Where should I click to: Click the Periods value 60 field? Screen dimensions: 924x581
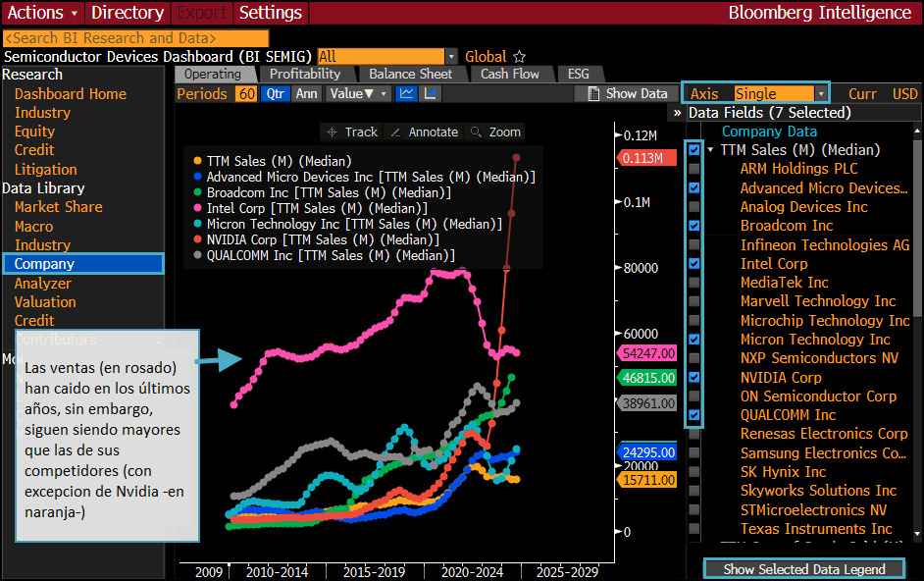click(x=246, y=94)
